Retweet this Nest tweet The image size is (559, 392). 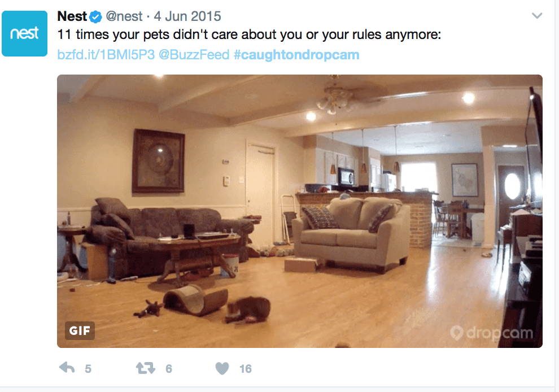[x=146, y=368]
